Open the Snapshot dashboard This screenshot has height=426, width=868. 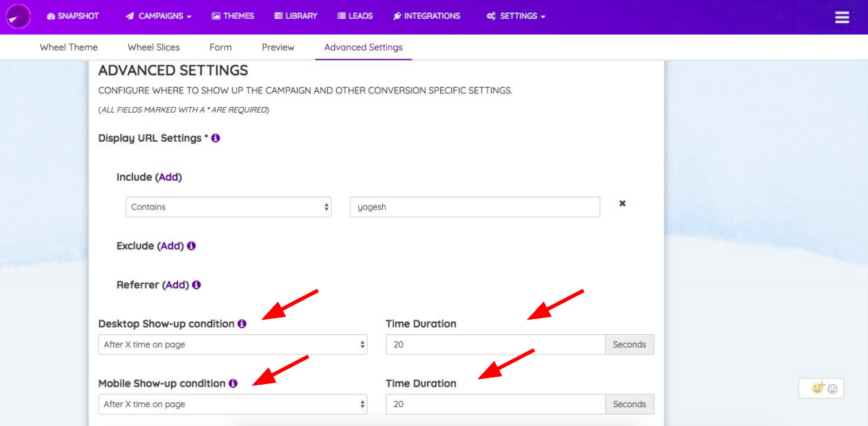pyautogui.click(x=73, y=16)
